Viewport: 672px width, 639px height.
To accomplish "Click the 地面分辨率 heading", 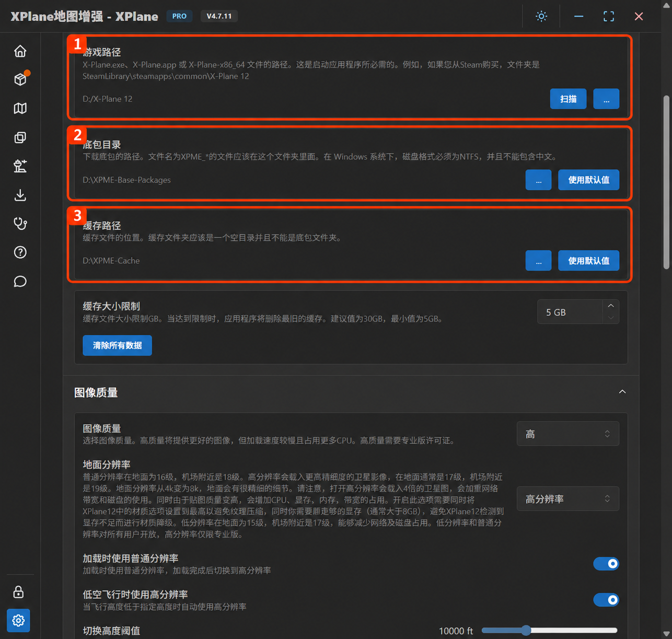I will [x=107, y=464].
